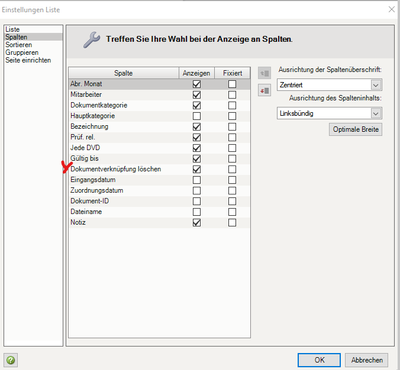Viewport: 400px width, 370px height.
Task: Toggle Anzeigen checkbox for Abr. Monat
Action: pos(197,84)
